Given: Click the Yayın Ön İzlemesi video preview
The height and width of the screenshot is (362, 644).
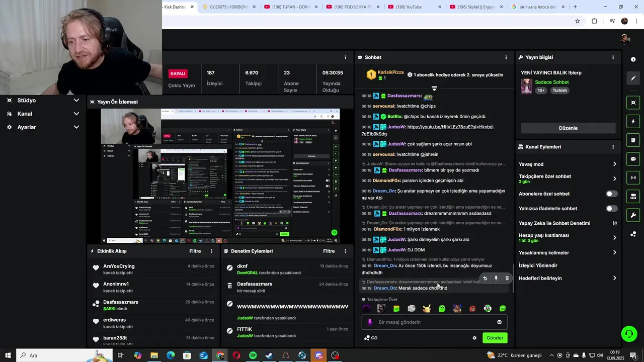Looking at the screenshot, I should point(220,176).
